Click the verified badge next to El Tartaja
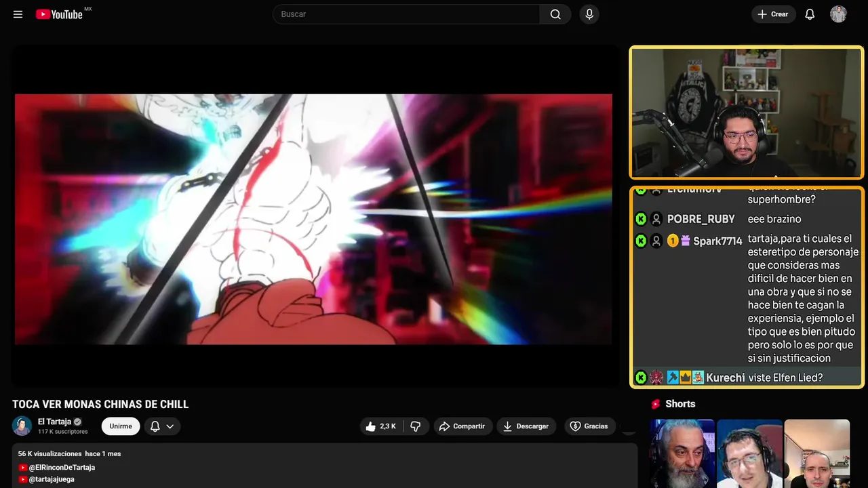868x488 pixels. click(x=77, y=422)
